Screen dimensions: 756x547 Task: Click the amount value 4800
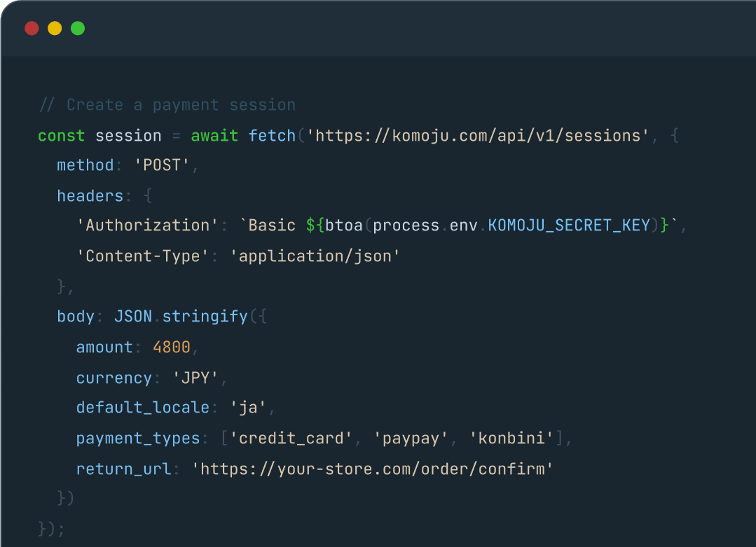pyautogui.click(x=172, y=347)
